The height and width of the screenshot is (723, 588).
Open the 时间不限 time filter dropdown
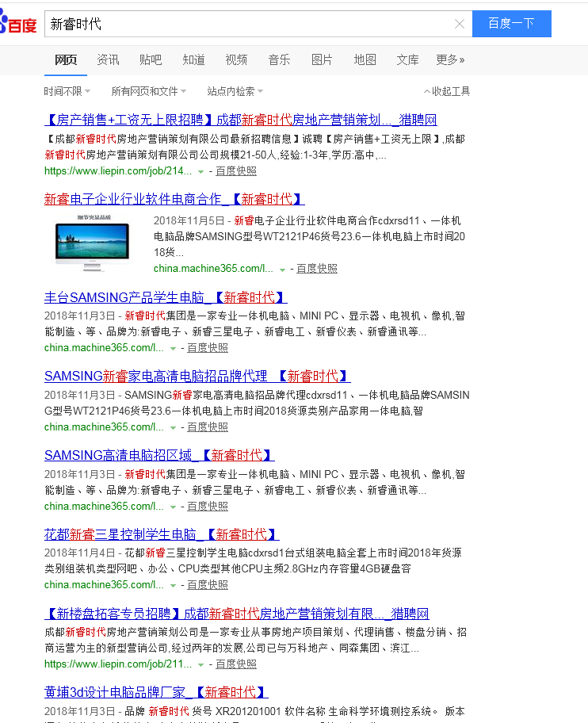pos(67,91)
